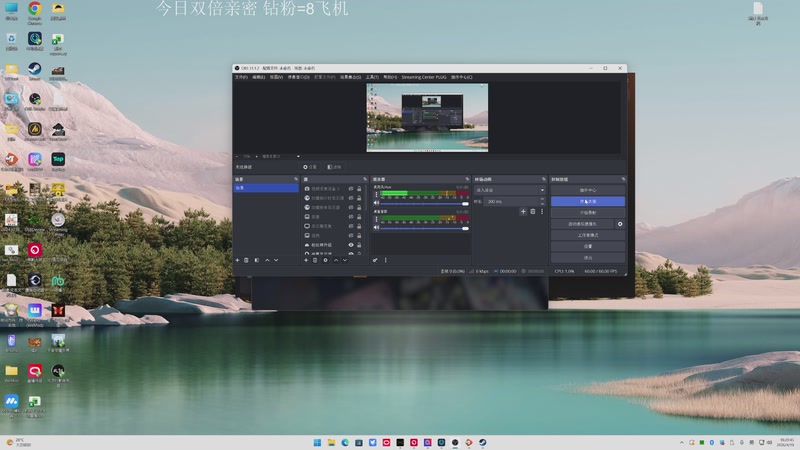Mute the 桌面音频 speaker icon

coord(377,228)
